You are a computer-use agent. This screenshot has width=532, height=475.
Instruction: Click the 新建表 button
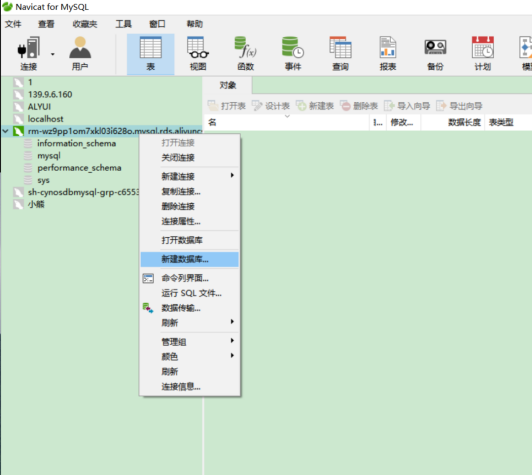point(315,106)
